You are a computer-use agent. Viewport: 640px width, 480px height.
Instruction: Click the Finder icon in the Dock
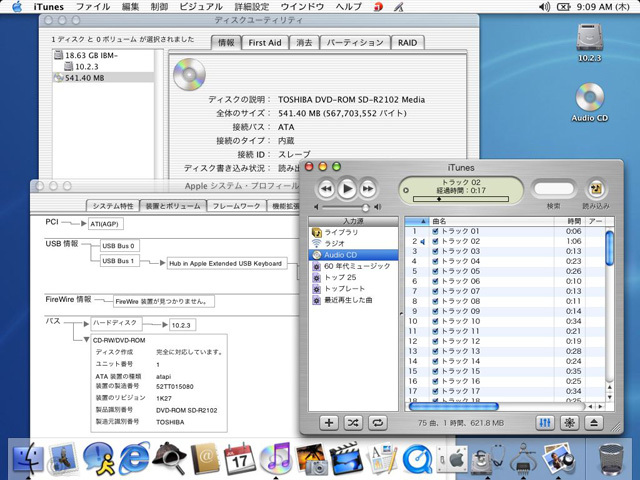point(28,458)
